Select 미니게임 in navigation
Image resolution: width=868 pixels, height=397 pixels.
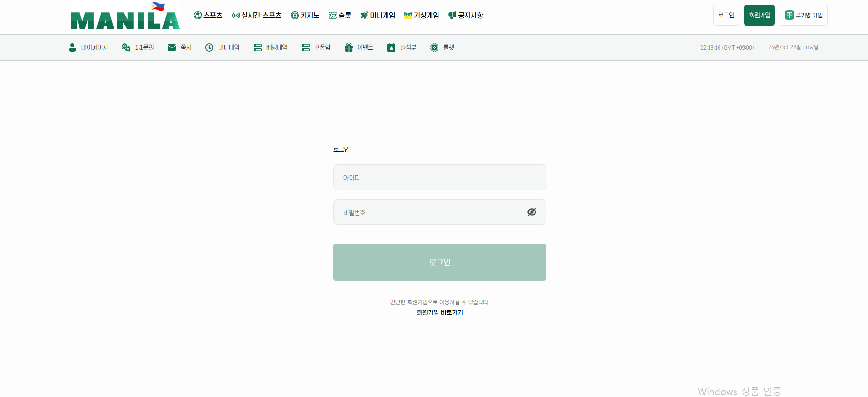click(x=377, y=15)
